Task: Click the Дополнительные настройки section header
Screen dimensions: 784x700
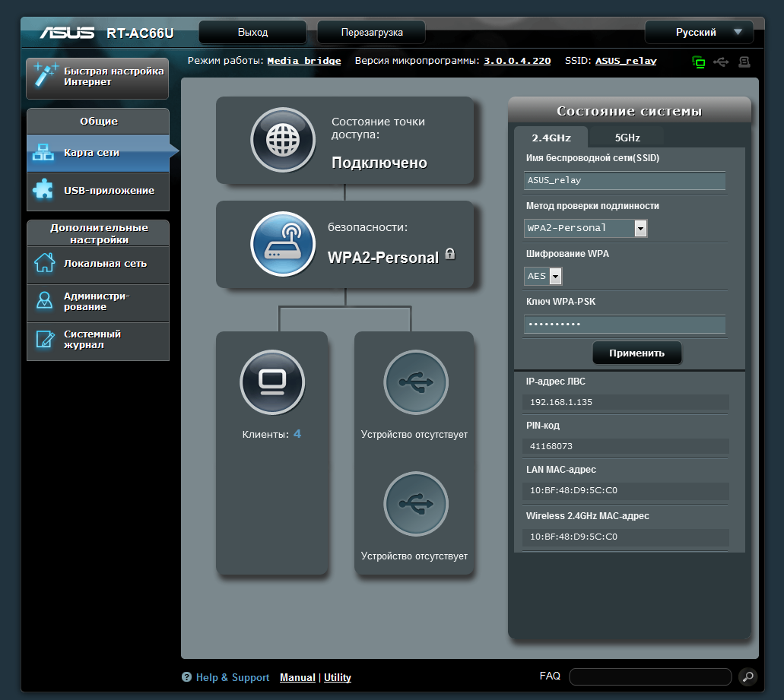Action: click(x=99, y=233)
